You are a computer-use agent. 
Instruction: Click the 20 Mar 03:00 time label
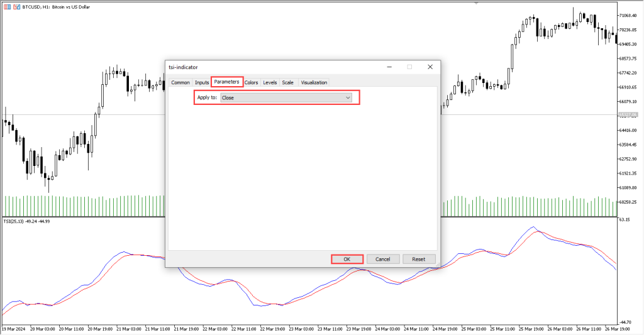click(42, 329)
